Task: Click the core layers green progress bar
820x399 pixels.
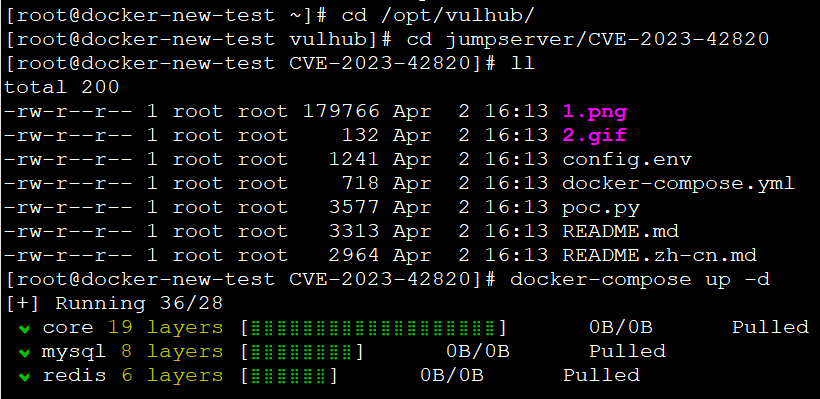Action: click(x=373, y=328)
